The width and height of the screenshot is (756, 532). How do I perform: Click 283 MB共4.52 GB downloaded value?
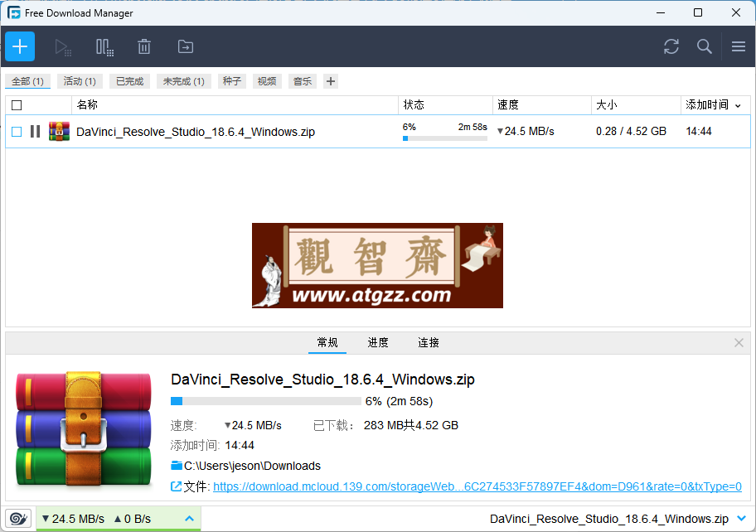pyautogui.click(x=411, y=425)
